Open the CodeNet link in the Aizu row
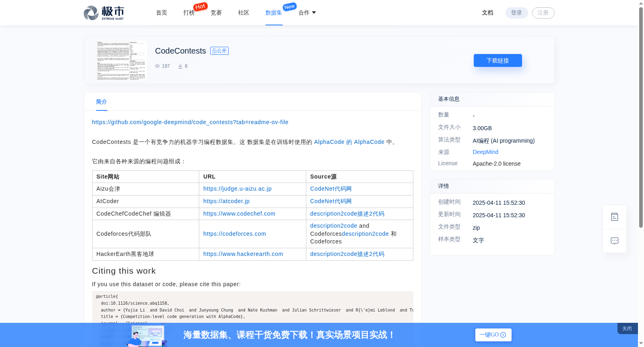644x347 pixels. coord(331,189)
